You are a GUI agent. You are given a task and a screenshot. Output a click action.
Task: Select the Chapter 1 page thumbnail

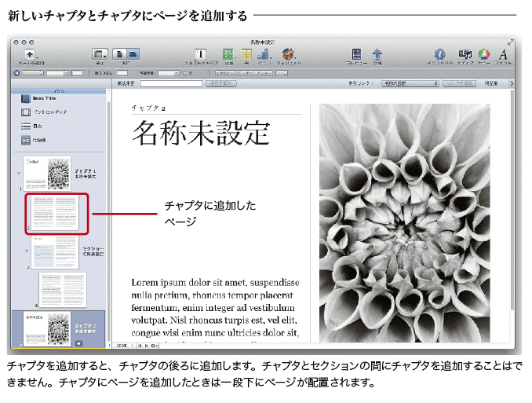pyautogui.click(x=47, y=174)
